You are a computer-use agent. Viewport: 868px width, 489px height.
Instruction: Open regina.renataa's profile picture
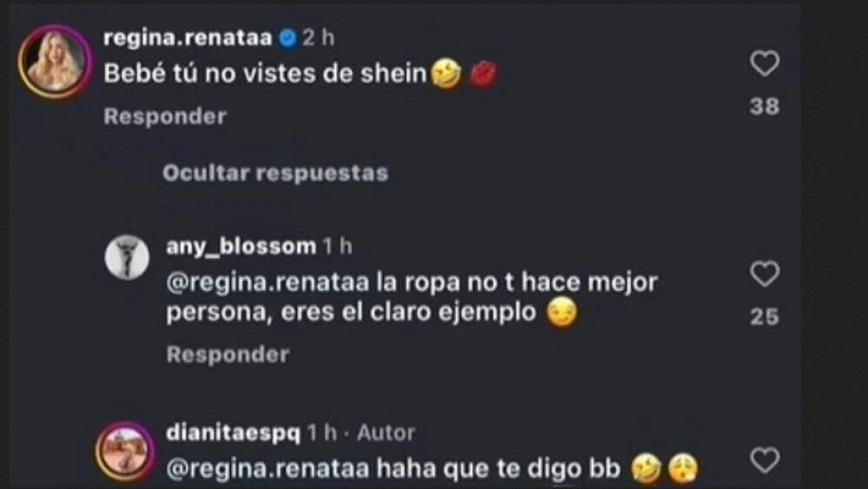click(x=55, y=62)
